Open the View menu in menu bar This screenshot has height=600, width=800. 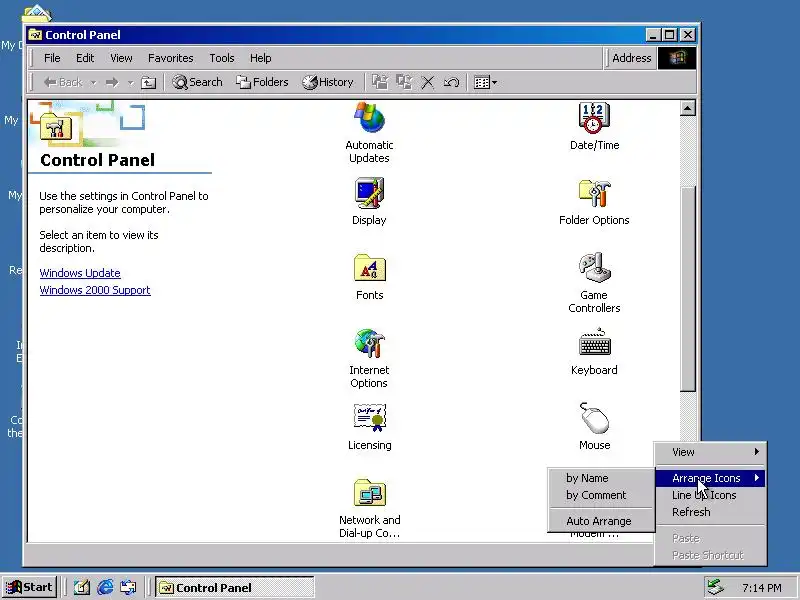click(x=121, y=58)
